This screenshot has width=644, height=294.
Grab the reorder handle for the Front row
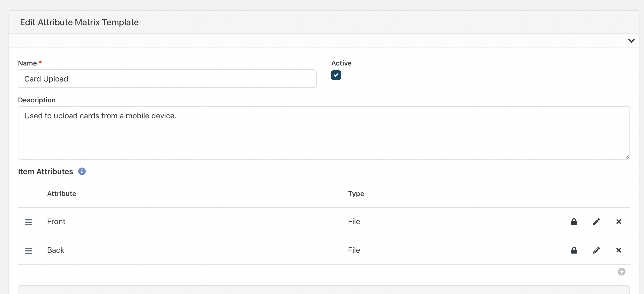(29, 222)
